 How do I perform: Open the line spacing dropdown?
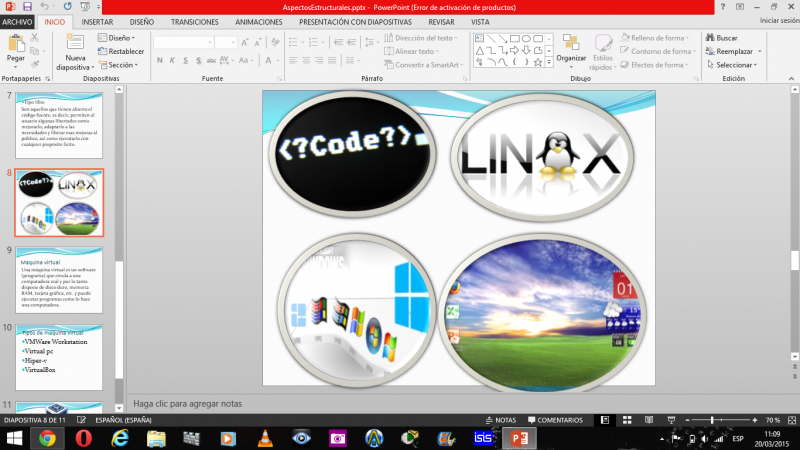(x=371, y=42)
